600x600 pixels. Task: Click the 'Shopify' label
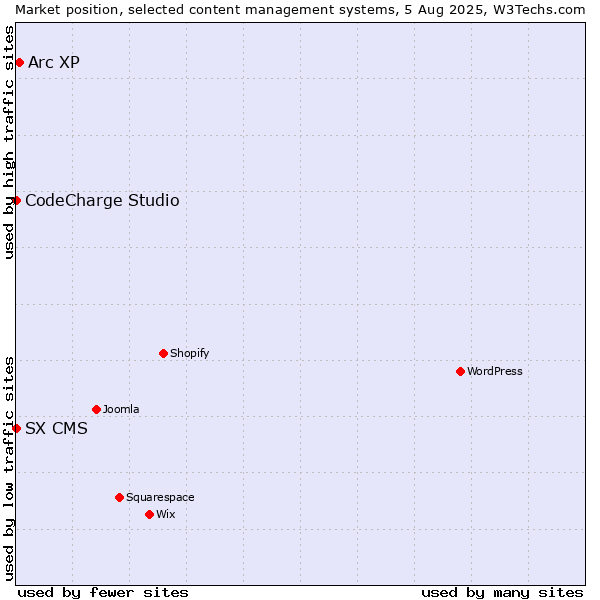(x=190, y=353)
